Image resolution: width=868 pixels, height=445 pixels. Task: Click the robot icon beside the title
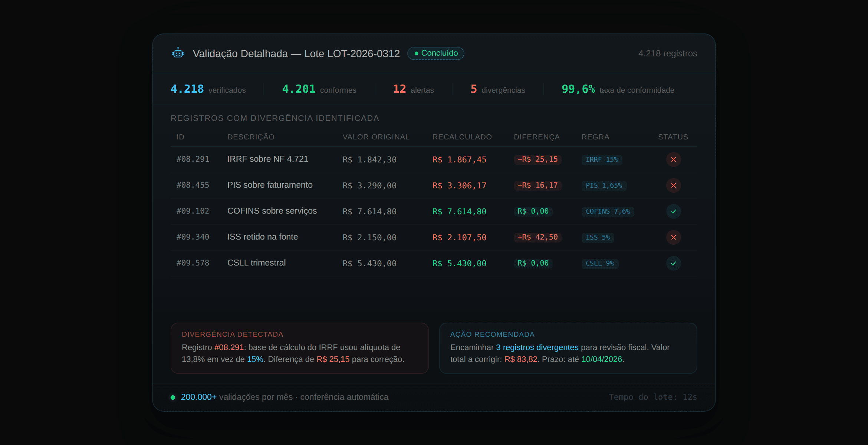pyautogui.click(x=178, y=53)
